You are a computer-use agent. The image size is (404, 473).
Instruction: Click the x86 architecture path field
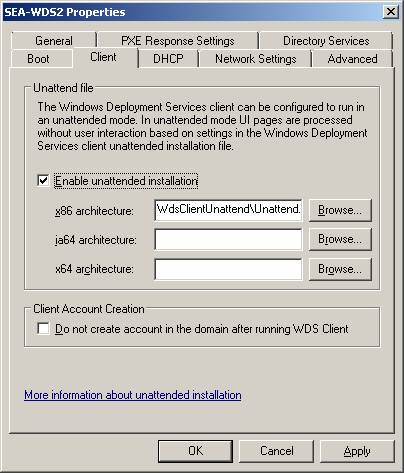pyautogui.click(x=228, y=210)
